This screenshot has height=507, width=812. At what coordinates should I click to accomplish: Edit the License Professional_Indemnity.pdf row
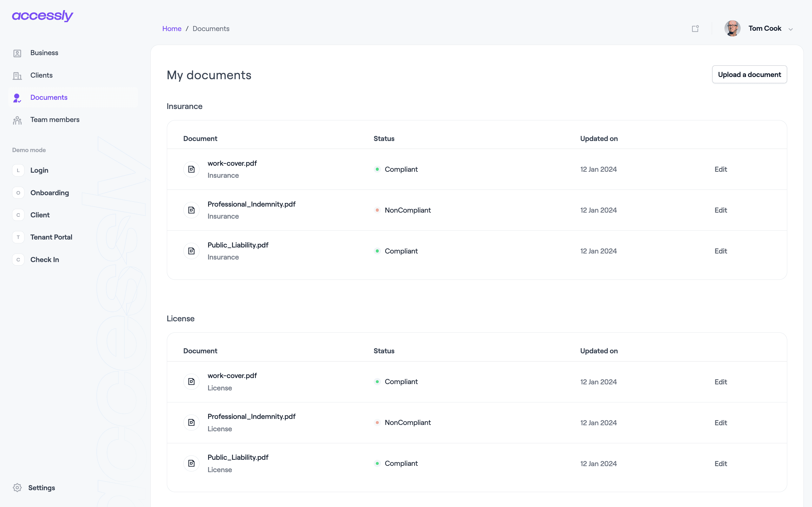click(720, 423)
